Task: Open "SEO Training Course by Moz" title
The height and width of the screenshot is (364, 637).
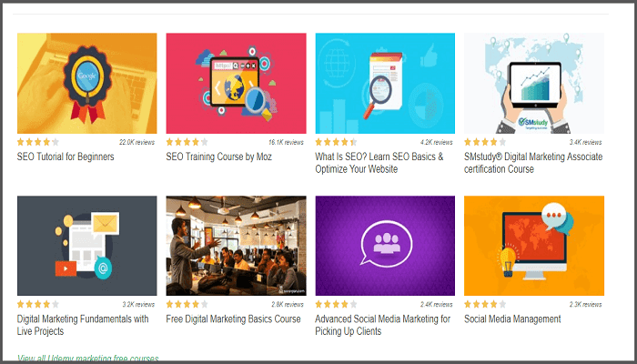Action: coord(218,157)
